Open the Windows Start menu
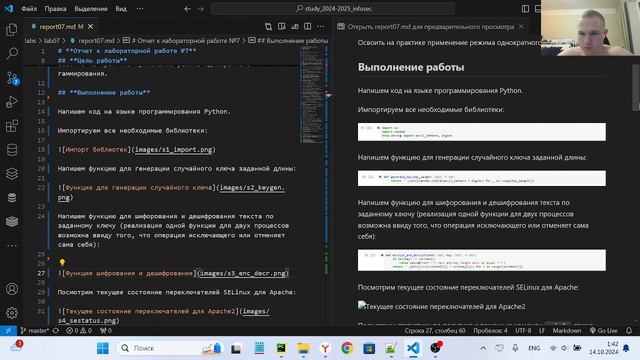Viewport: 640px width, 360px height. [103, 348]
